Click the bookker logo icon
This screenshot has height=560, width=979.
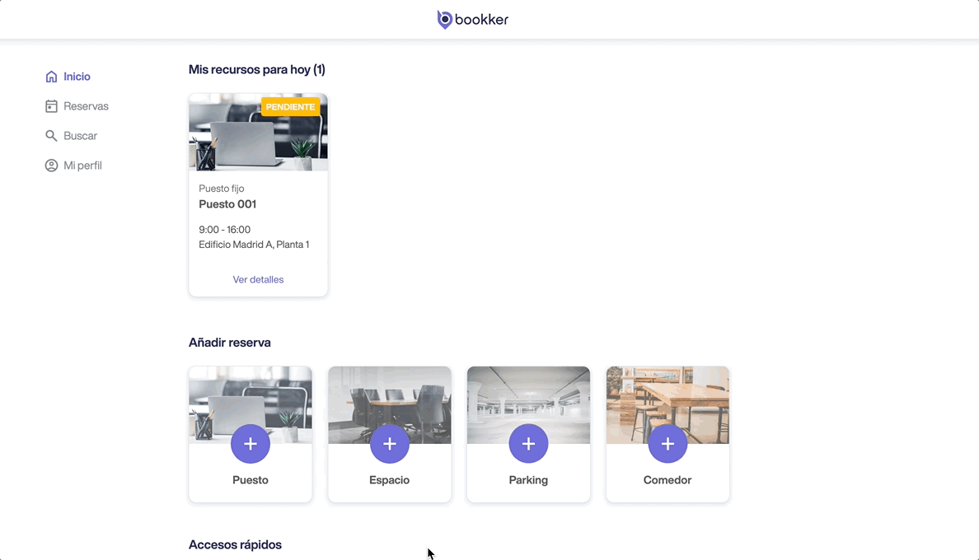click(x=445, y=20)
